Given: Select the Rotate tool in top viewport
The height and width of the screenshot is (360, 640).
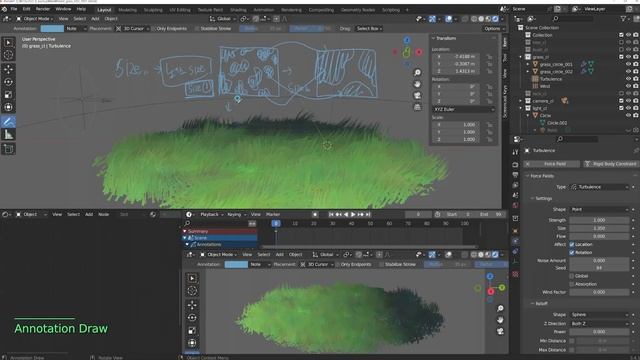Looking at the screenshot, I should [x=8, y=82].
